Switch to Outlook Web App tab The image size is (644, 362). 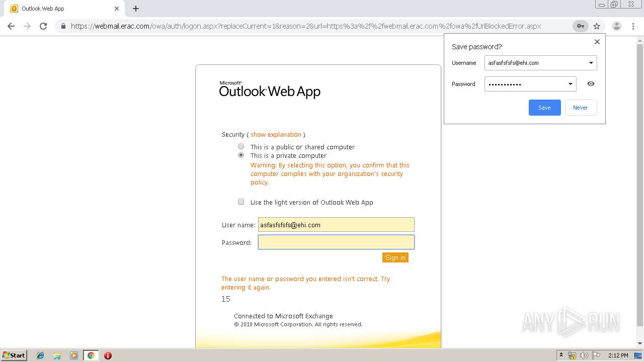pyautogui.click(x=65, y=9)
